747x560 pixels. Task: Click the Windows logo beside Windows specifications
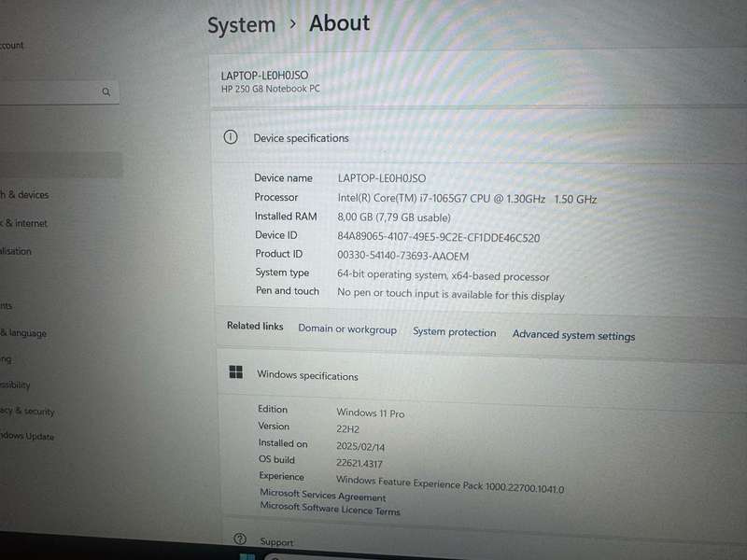[236, 371]
